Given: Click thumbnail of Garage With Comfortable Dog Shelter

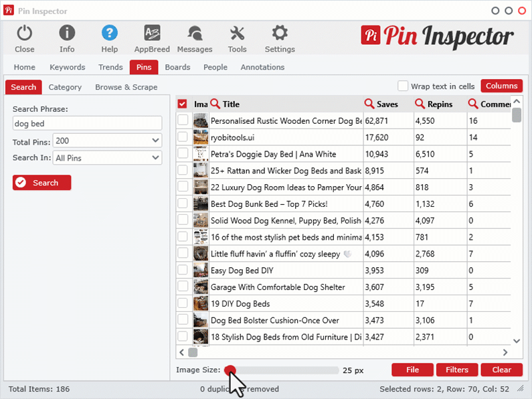Looking at the screenshot, I should pyautogui.click(x=201, y=287).
